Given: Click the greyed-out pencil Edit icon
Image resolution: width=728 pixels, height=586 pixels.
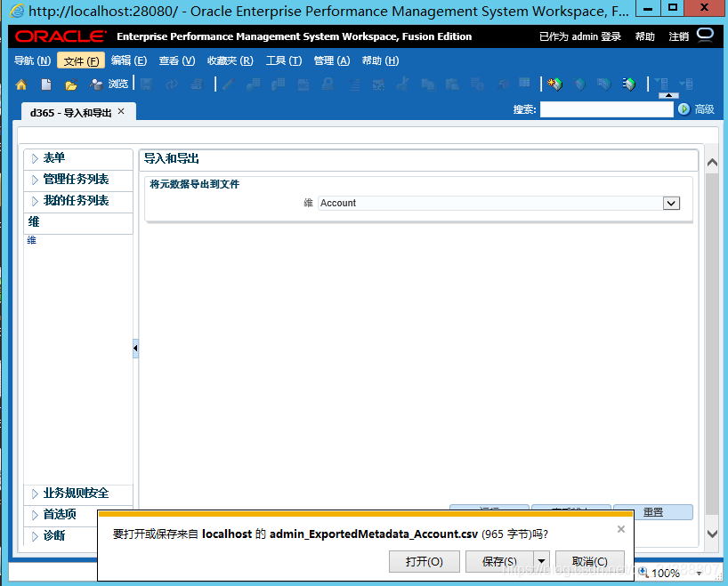Looking at the screenshot, I should coord(228,84).
